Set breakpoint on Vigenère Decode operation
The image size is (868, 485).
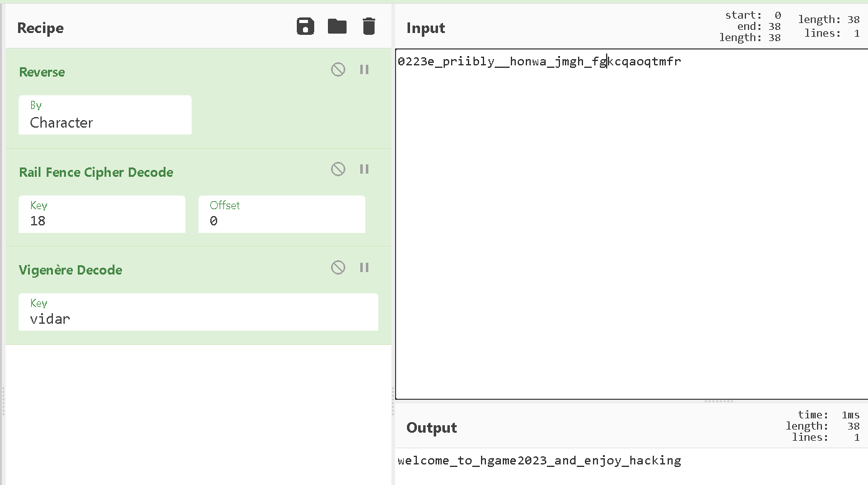tap(365, 267)
